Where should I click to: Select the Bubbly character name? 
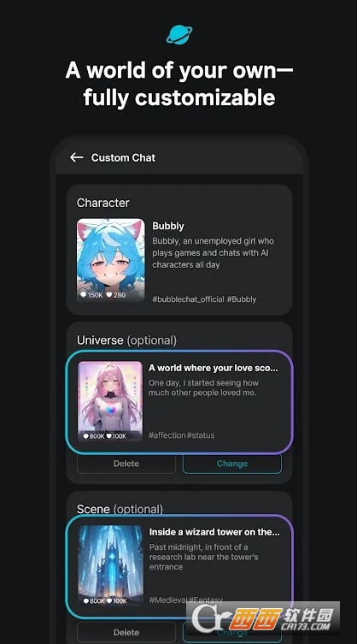(168, 226)
